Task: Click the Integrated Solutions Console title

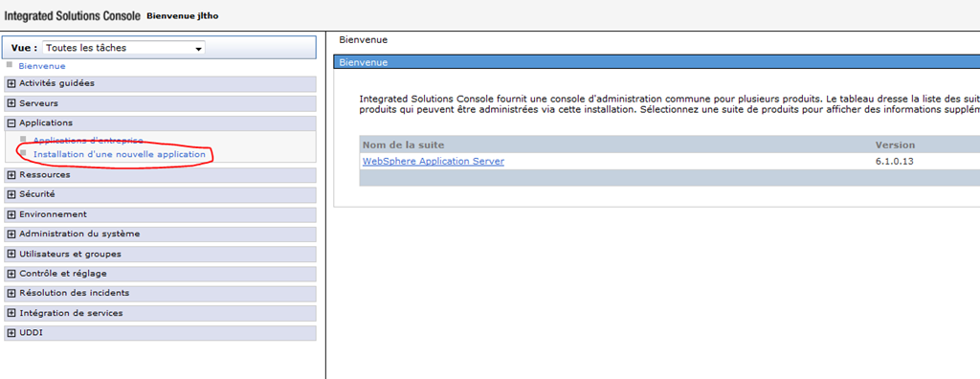Action: [73, 15]
